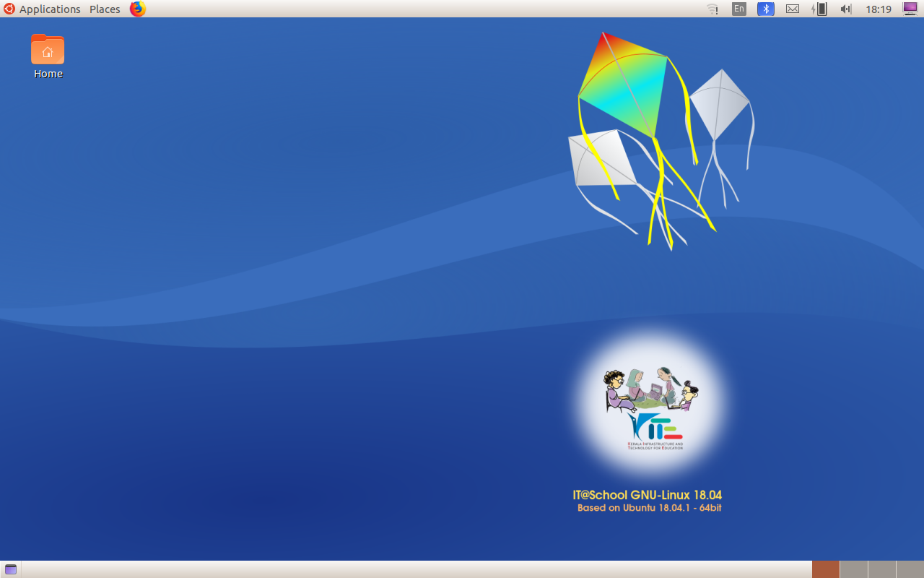Open sound options via the speaker icon
Viewport: 924px width, 578px height.
pyautogui.click(x=845, y=9)
